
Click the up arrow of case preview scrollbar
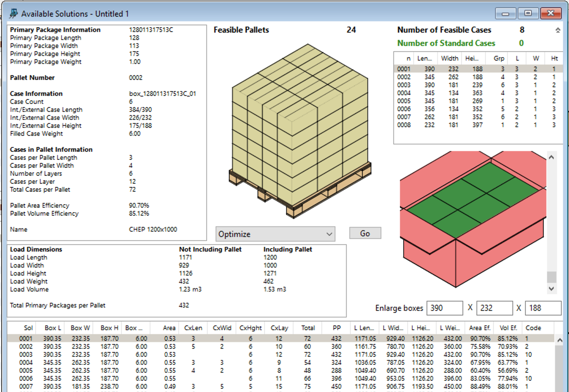[x=551, y=157]
